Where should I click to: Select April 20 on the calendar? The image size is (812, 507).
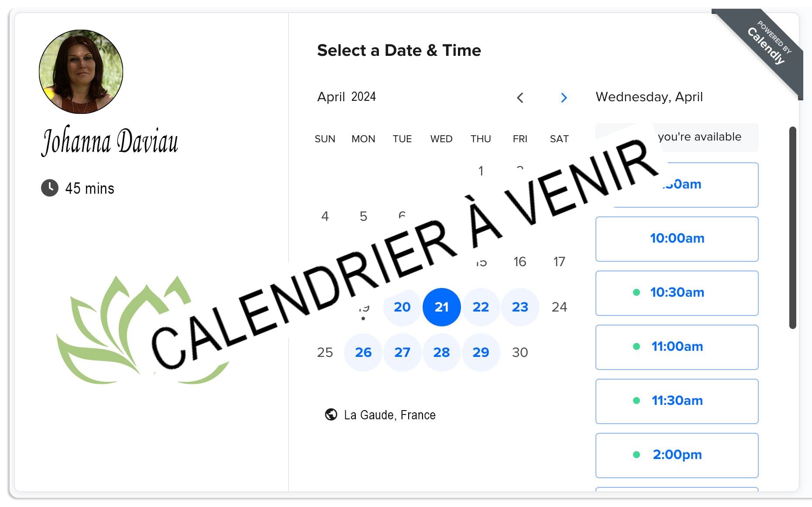click(x=402, y=307)
